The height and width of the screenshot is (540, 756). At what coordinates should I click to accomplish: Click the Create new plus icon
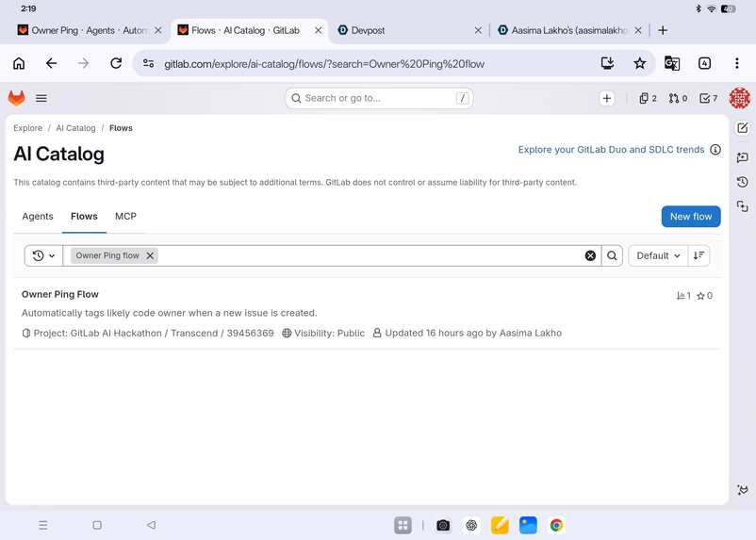coord(606,98)
